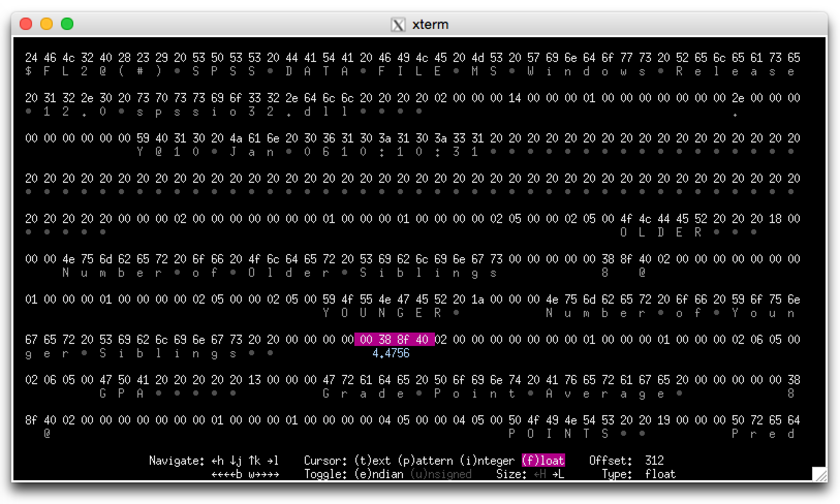Click the hex byte 13 after GPA
The width and height of the screenshot is (840, 504).
click(x=255, y=380)
